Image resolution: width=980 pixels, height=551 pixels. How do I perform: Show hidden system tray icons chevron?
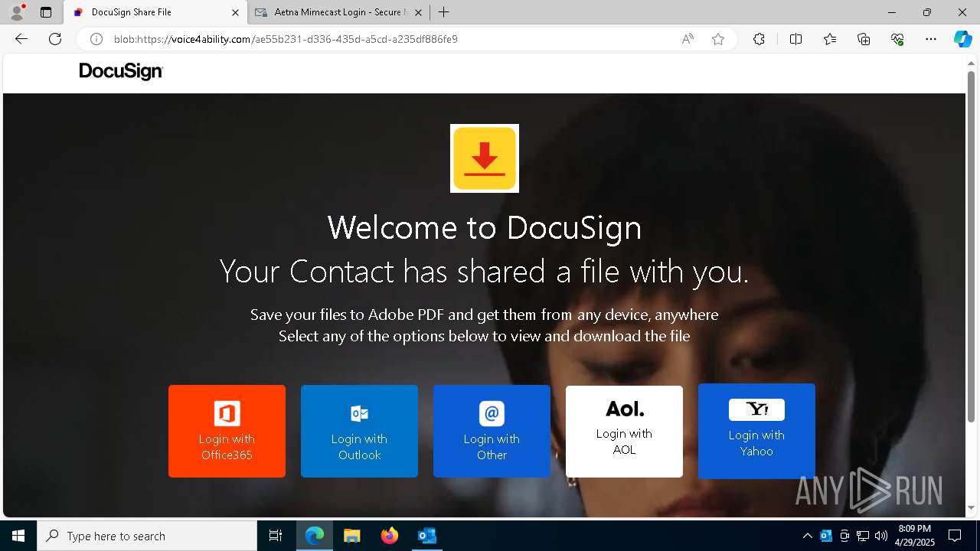coord(808,536)
